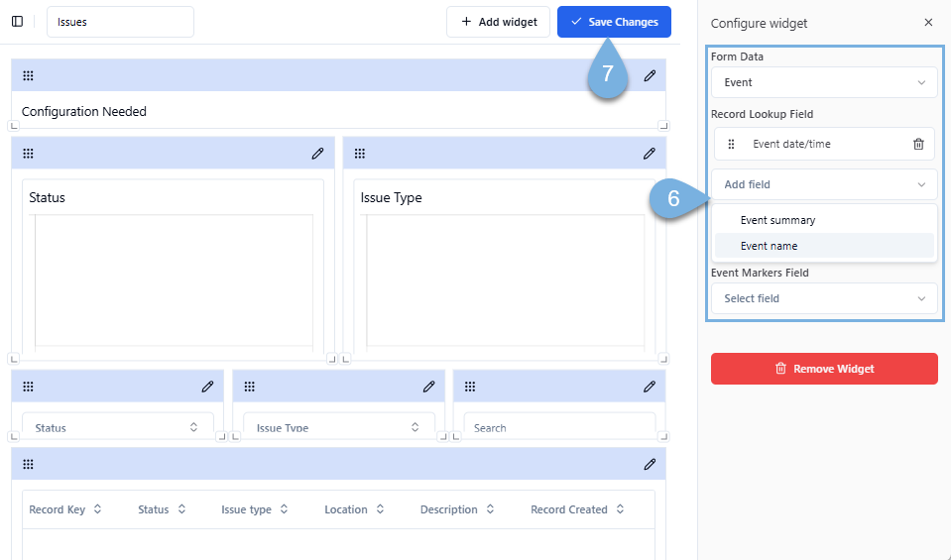Click drag handle of the records table widget
This screenshot has width=951, height=560.
tap(28, 464)
